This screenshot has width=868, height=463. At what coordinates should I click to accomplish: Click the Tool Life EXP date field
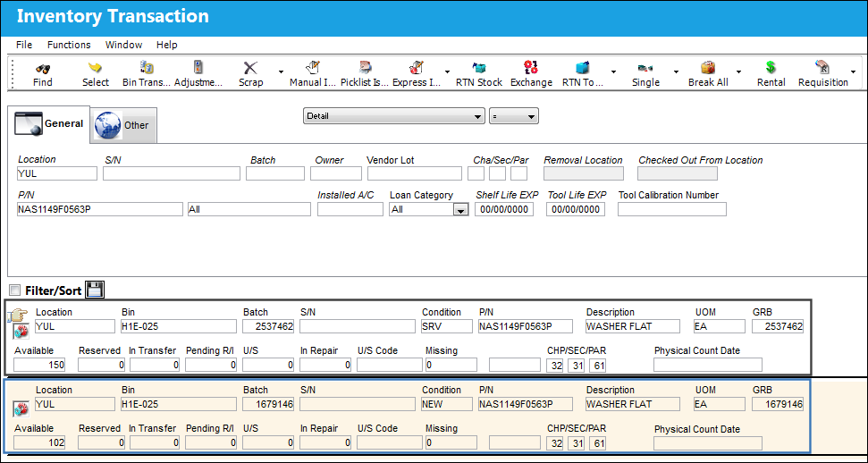pos(576,209)
